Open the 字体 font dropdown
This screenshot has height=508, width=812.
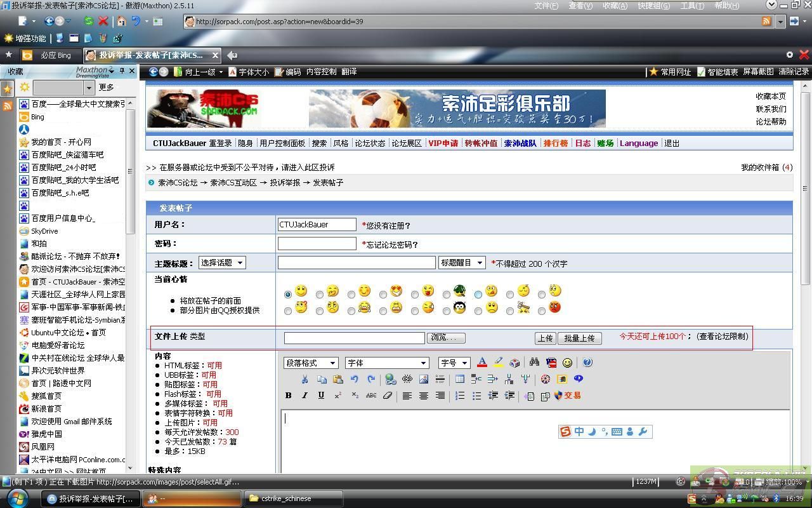387,363
